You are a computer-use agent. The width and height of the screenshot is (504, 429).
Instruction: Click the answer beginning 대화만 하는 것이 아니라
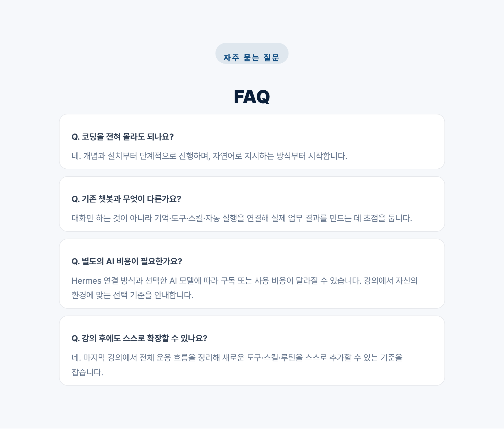click(x=242, y=218)
